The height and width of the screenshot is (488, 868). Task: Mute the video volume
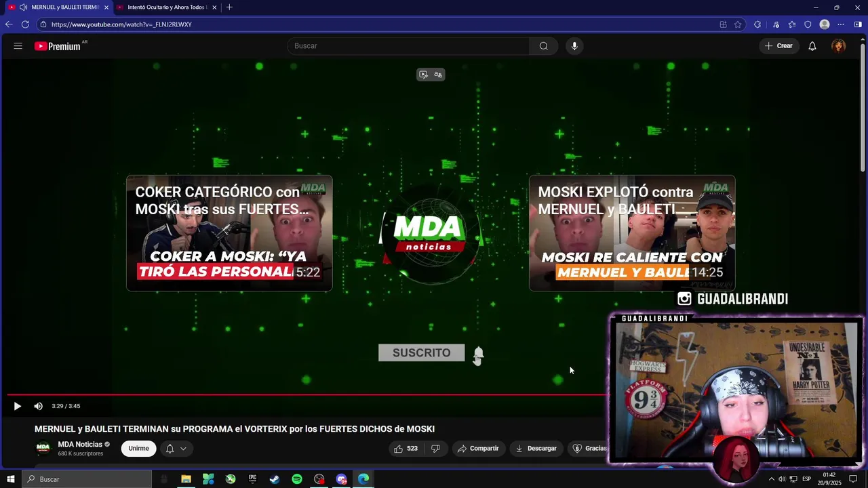tap(39, 406)
